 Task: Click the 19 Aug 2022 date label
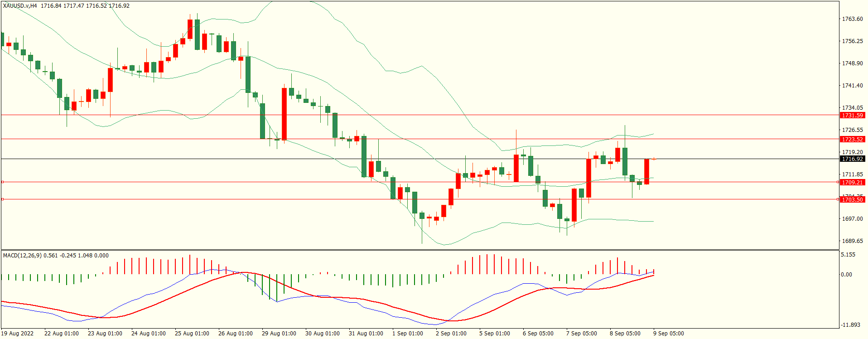coord(17,334)
